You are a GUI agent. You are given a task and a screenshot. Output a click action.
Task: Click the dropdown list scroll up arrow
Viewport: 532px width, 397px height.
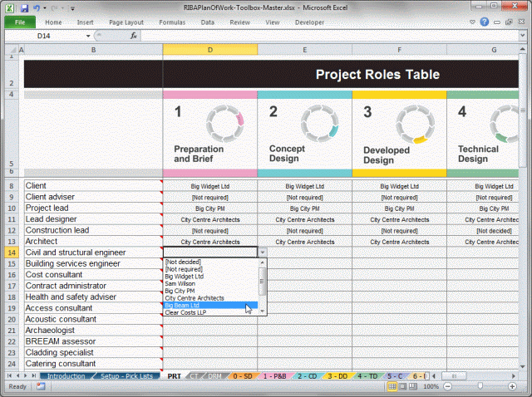click(x=263, y=262)
